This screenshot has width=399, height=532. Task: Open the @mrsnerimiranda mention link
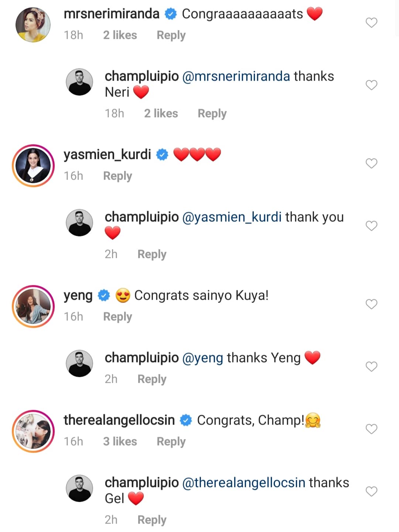(236, 76)
